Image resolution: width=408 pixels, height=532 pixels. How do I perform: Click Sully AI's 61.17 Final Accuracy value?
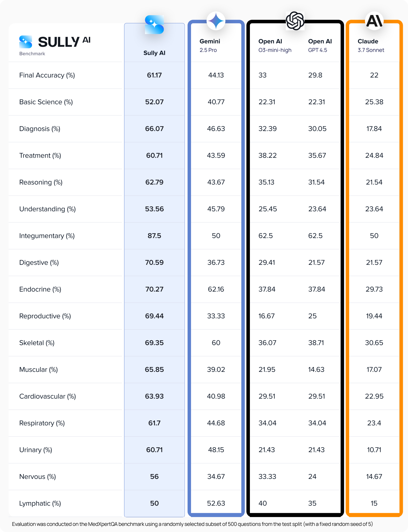point(154,75)
